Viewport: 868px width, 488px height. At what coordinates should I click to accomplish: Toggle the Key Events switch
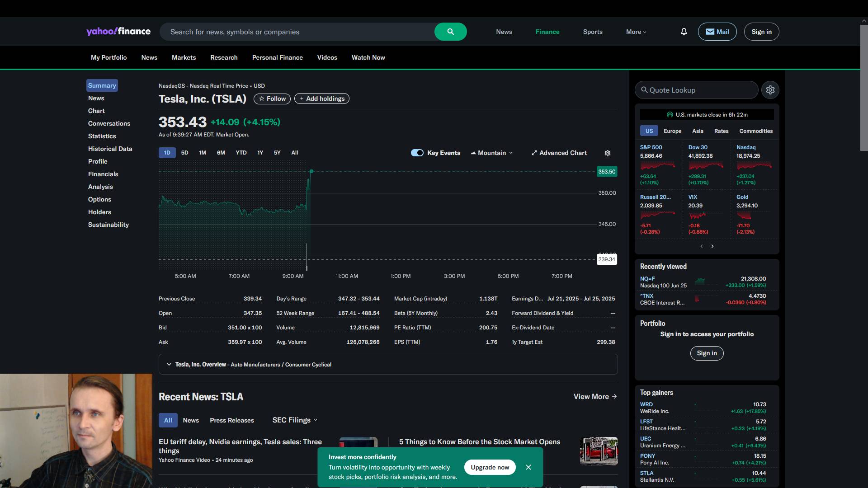[417, 153]
